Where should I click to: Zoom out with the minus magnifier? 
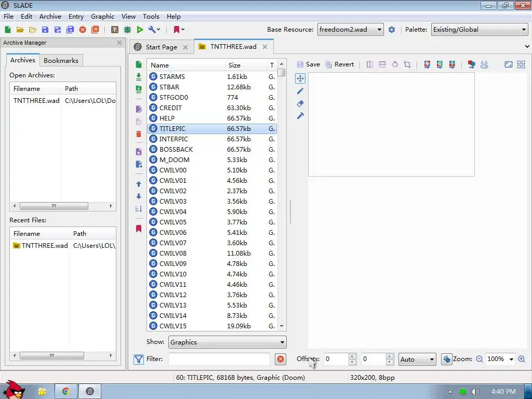[480, 359]
